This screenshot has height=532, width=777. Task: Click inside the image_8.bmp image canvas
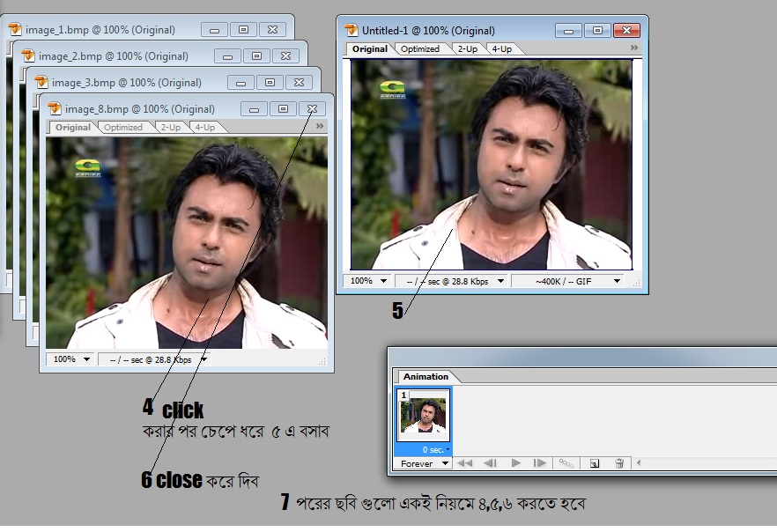[187, 243]
